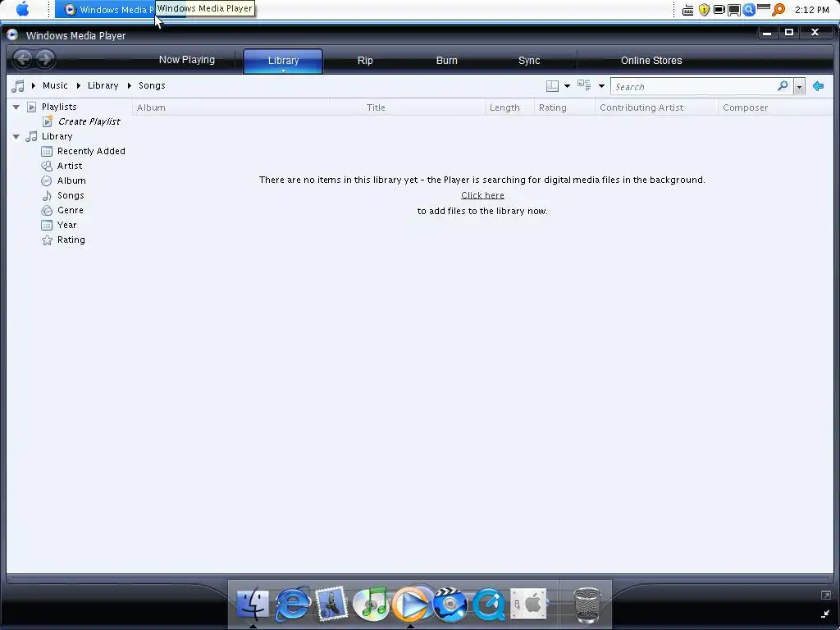Viewport: 840px width, 630px height.
Task: Click Create Playlist
Action: pos(89,121)
